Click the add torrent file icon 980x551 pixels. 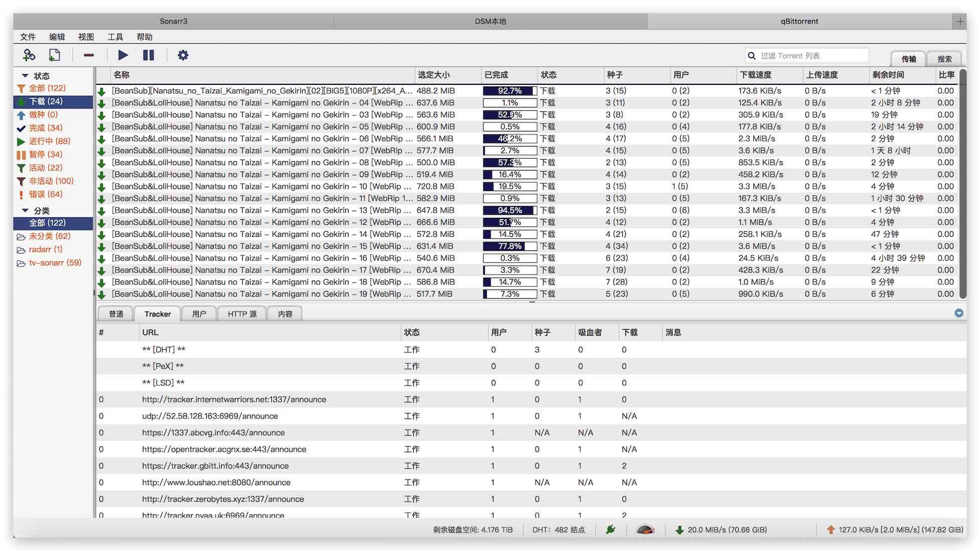click(x=54, y=55)
